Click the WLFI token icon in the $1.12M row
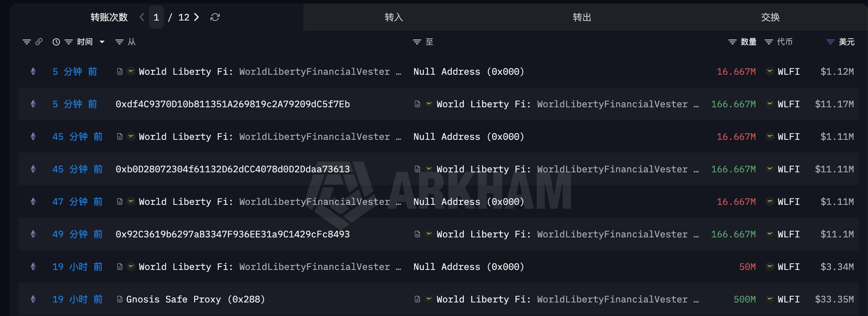The image size is (868, 316). click(x=770, y=71)
